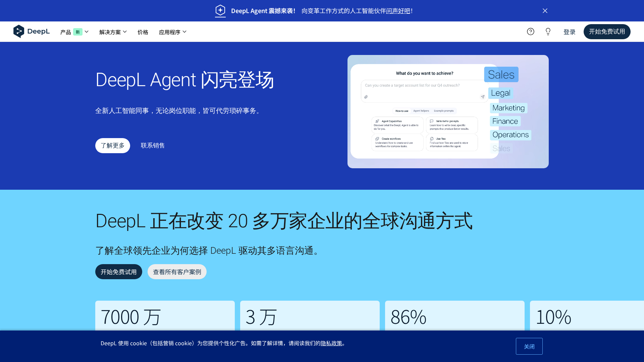Expand the 应用程序 dropdown menu
Viewport: 644px width, 362px height.
(173, 32)
